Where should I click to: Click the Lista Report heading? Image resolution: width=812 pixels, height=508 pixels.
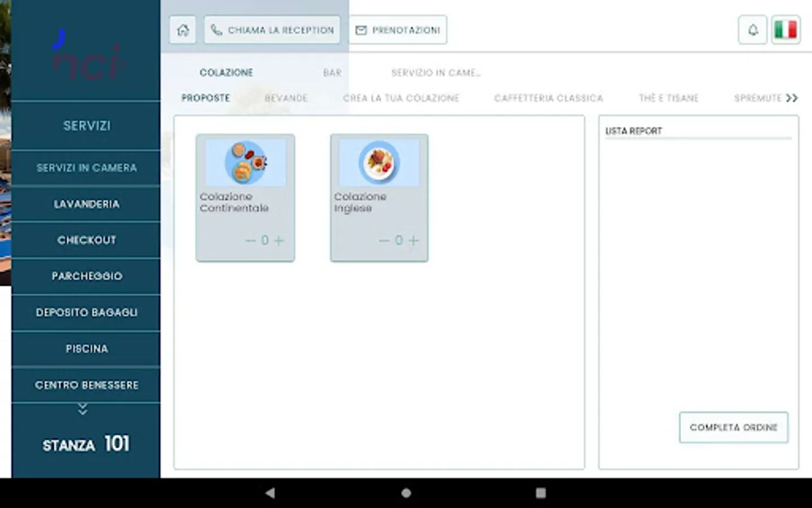633,131
